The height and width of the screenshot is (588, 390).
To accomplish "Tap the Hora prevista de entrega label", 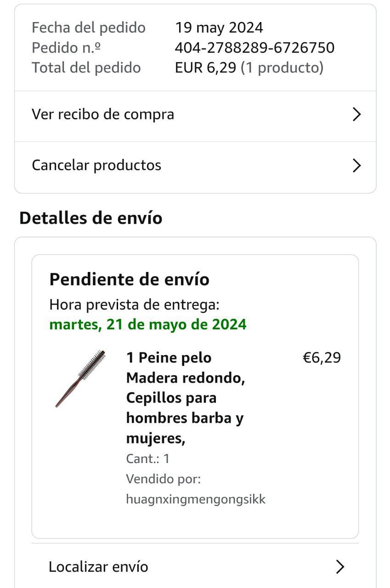I will 135,304.
